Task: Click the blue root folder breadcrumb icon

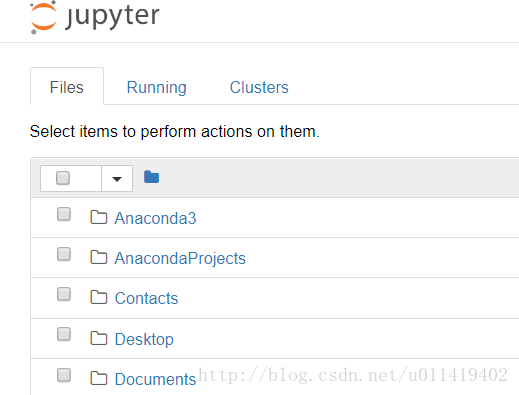Action: tap(151, 177)
